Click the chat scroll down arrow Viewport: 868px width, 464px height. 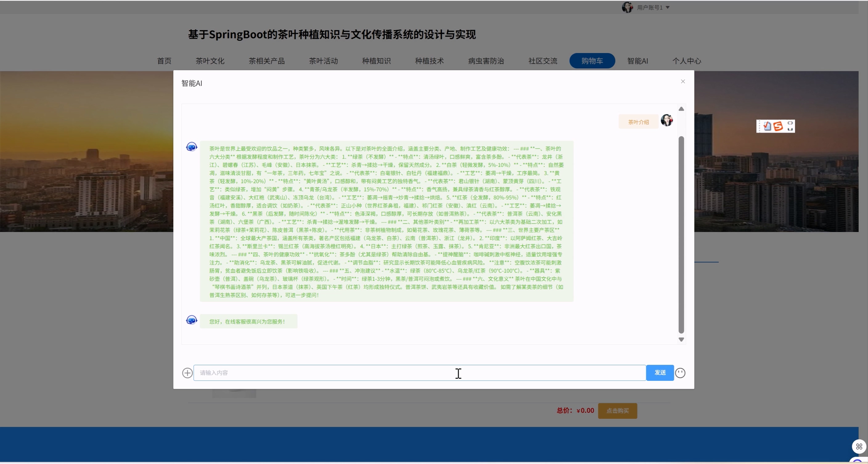point(681,340)
